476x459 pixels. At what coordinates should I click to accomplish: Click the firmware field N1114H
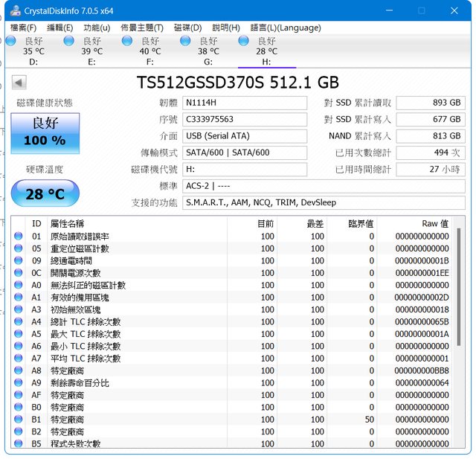tap(245, 103)
